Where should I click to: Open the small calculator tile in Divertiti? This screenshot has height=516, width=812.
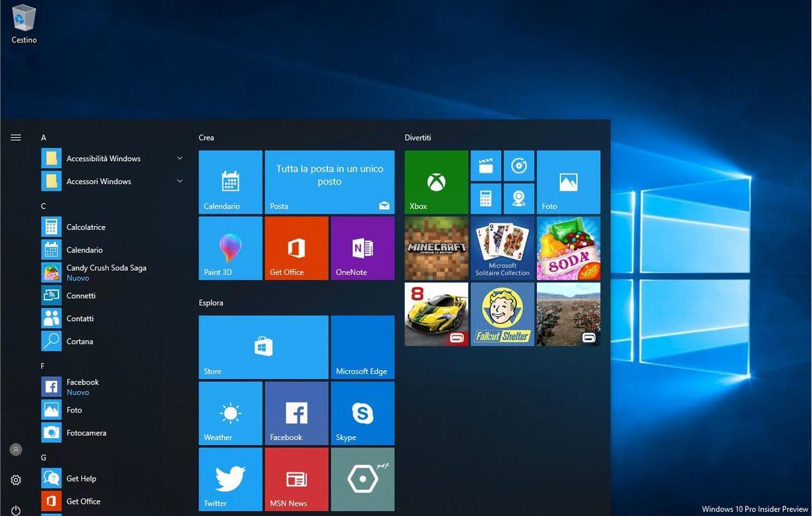pos(486,198)
